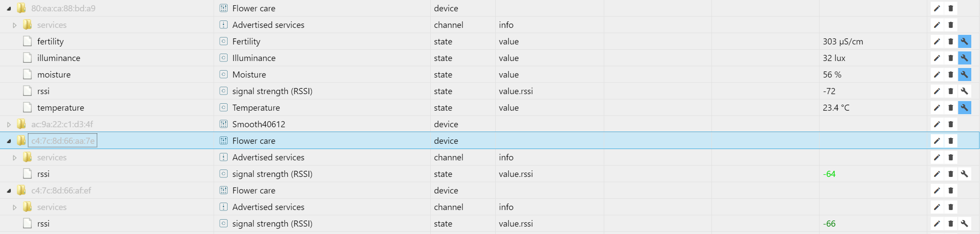This screenshot has height=234, width=980.
Task: Click the highlighted c4:7c:8d:66:aa:7e folder name
Action: point(63,141)
